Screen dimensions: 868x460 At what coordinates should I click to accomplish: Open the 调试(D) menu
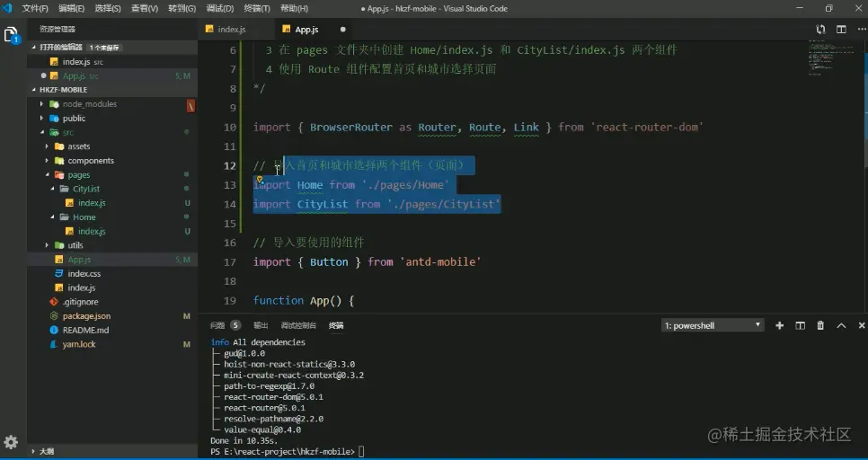pos(220,8)
